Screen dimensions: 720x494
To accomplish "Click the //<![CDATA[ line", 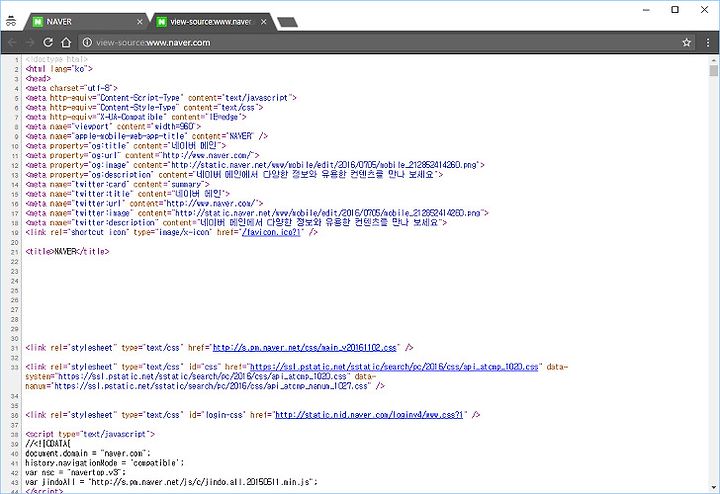I will coord(48,444).
